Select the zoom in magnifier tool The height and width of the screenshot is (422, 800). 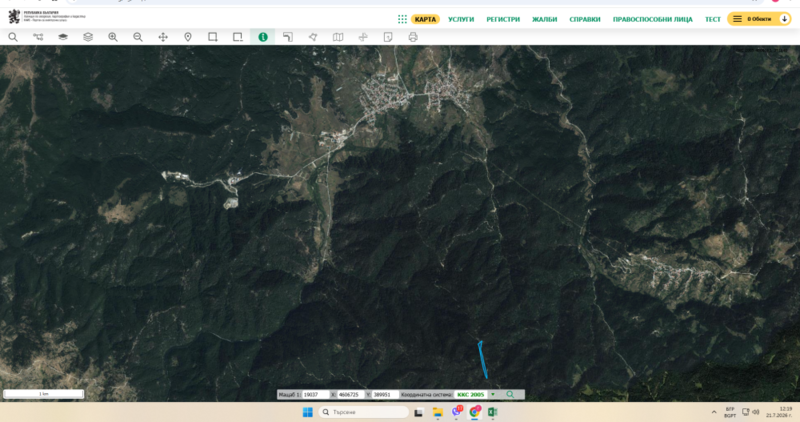pos(113,37)
